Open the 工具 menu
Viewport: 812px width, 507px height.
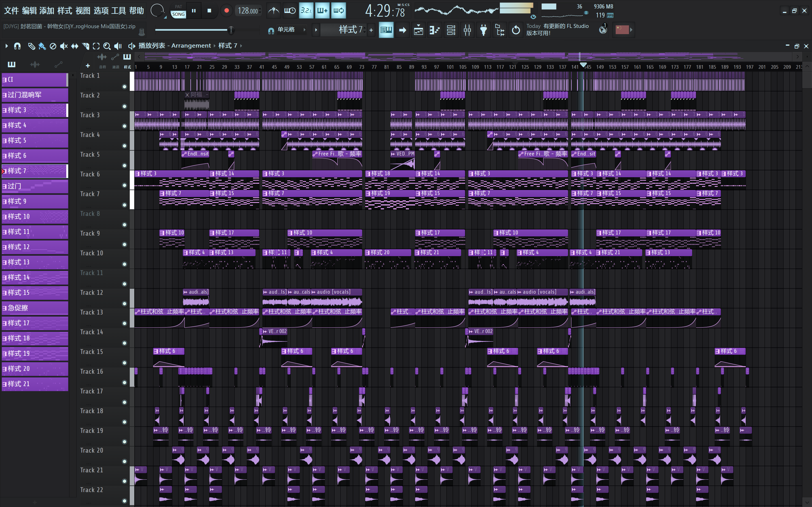[119, 11]
